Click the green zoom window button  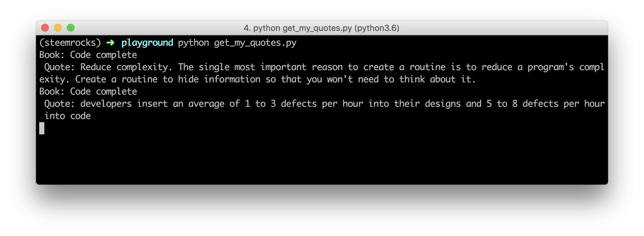71,28
